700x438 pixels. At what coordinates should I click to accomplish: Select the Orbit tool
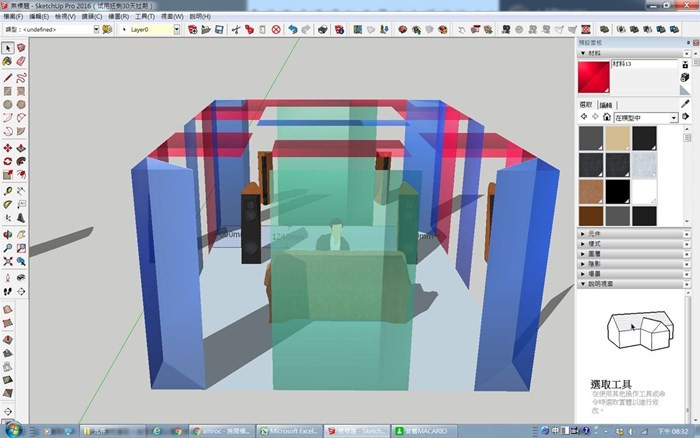[x=8, y=234]
